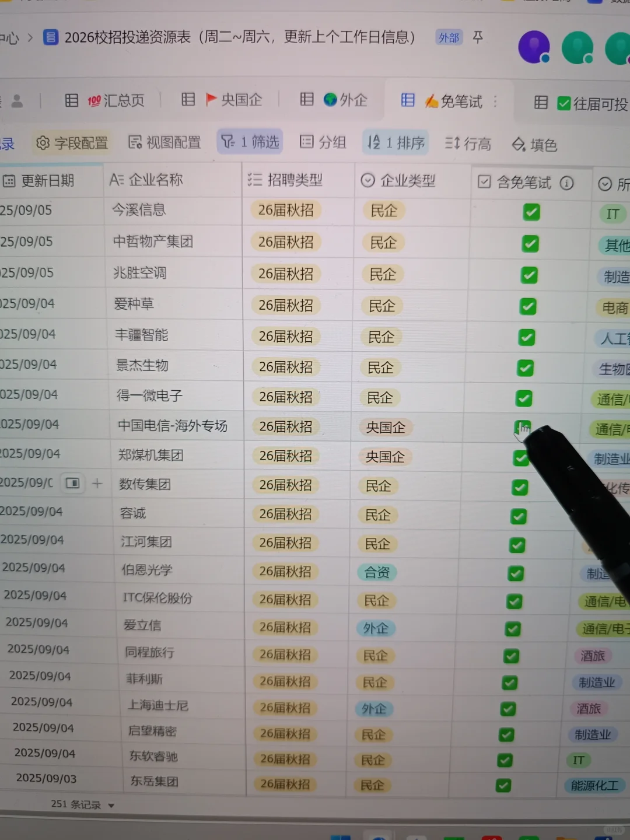Click the 26届秋招 tag in 江河集团 row
The width and height of the screenshot is (630, 840).
point(285,543)
